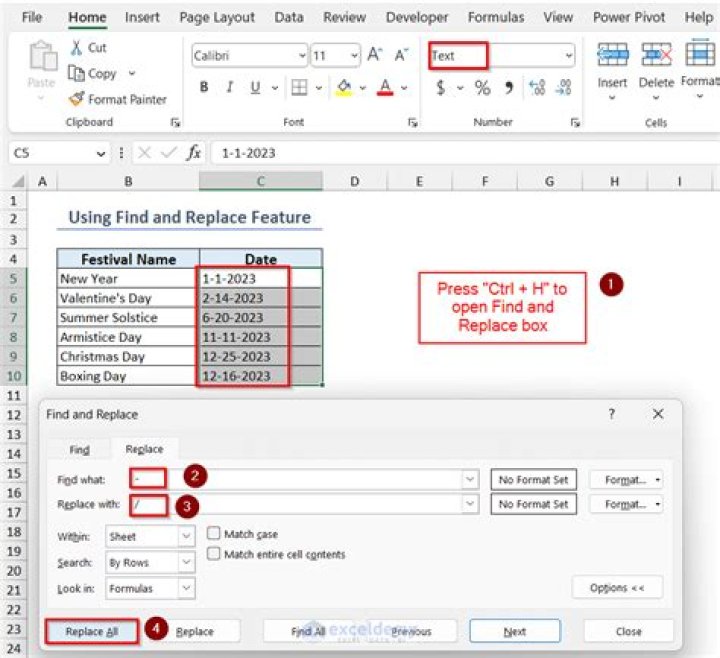
Task: Apply Accounting dollar number format
Action: coord(441,87)
